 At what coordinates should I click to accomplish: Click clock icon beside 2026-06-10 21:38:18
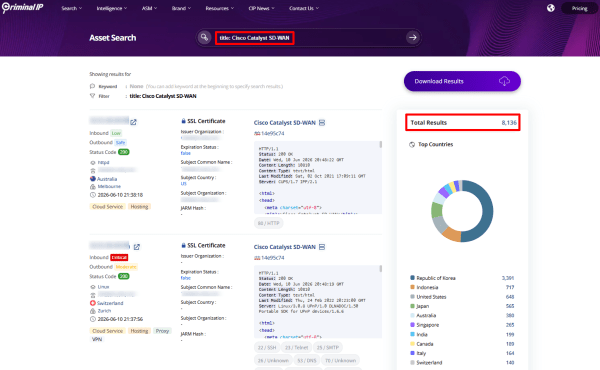[x=93, y=195]
